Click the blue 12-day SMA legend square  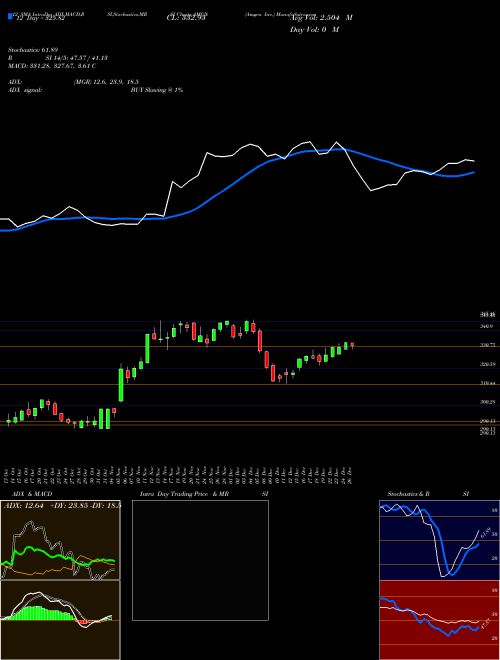[x=10, y=16]
